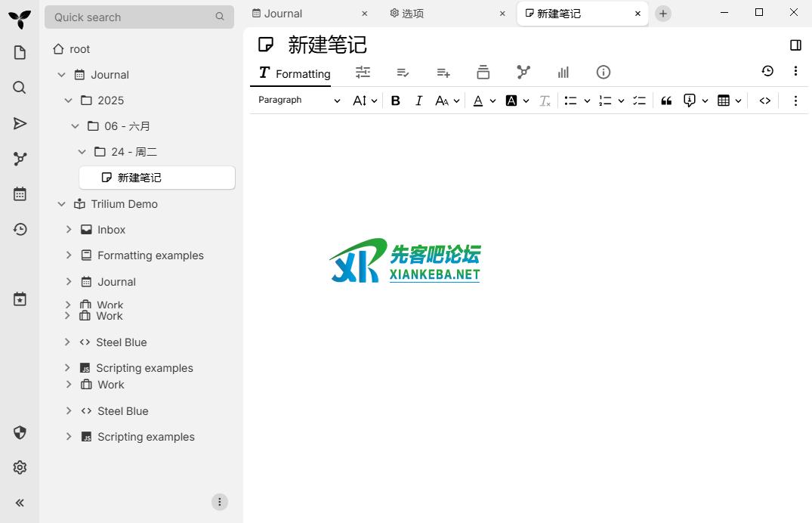
Task: Open the font color picker
Action: click(x=478, y=101)
